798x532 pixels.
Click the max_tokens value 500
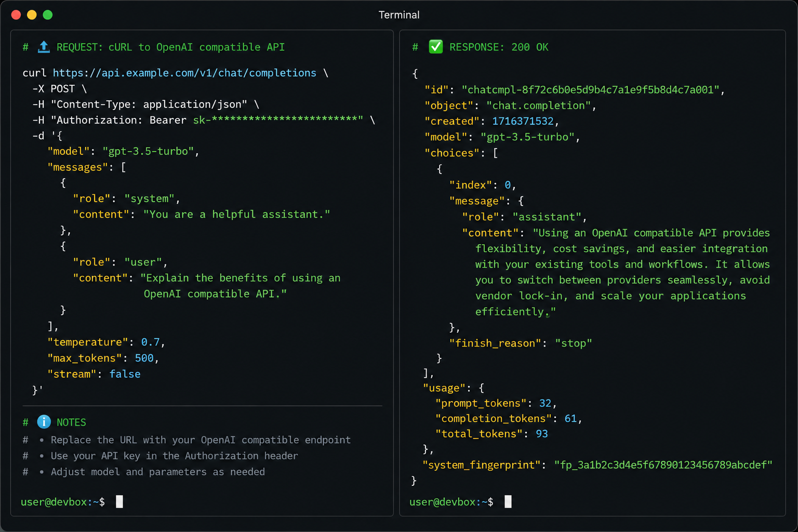click(144, 358)
